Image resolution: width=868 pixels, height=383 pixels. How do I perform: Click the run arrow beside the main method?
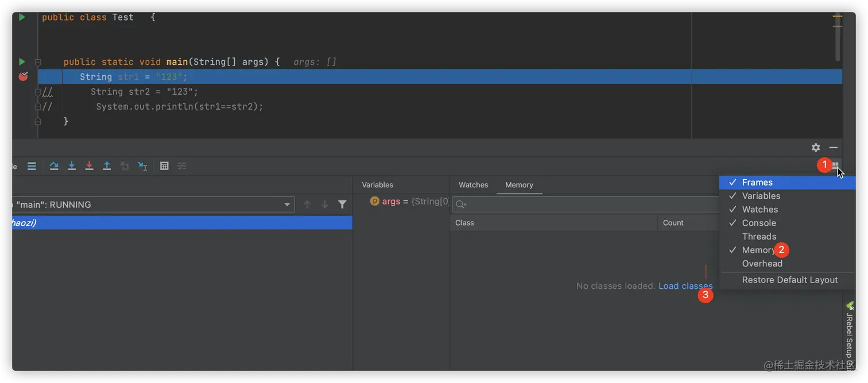22,61
